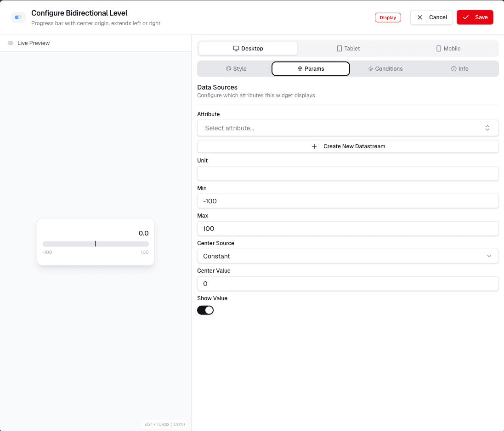Select the Params tab

click(x=311, y=69)
